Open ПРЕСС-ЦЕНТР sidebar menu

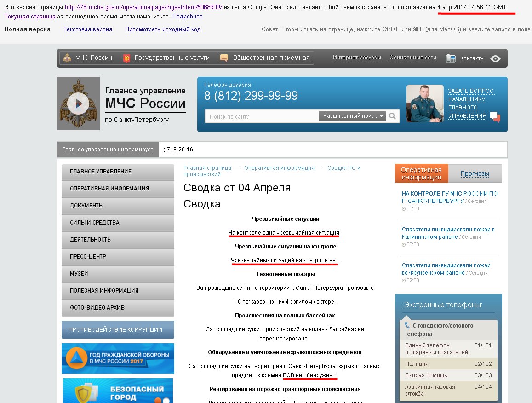coord(118,257)
